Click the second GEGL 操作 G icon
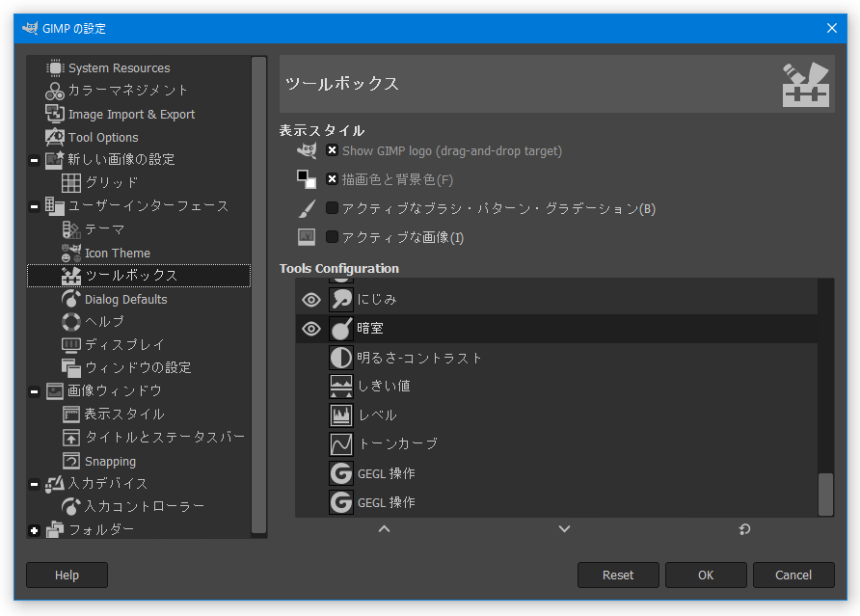 [x=341, y=502]
